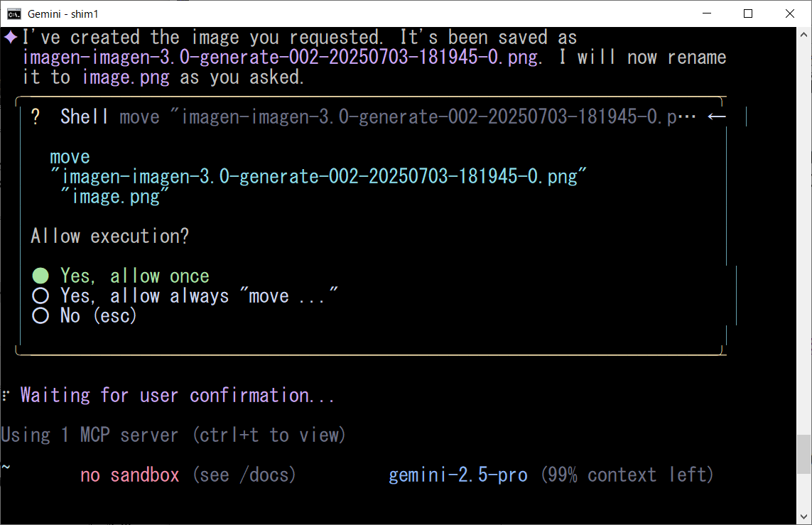This screenshot has height=525, width=812.
Task: Close the Gemini - shim1 window
Action: [790, 13]
